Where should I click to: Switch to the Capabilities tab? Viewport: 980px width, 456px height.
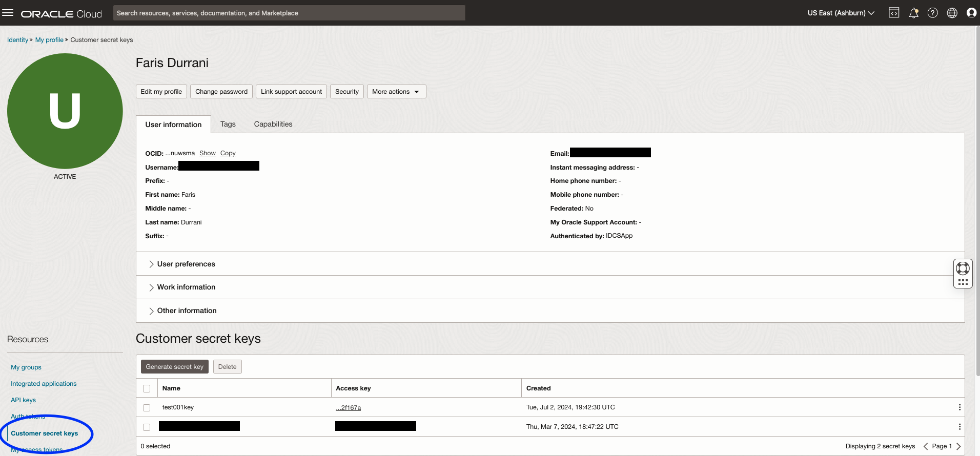tap(273, 124)
